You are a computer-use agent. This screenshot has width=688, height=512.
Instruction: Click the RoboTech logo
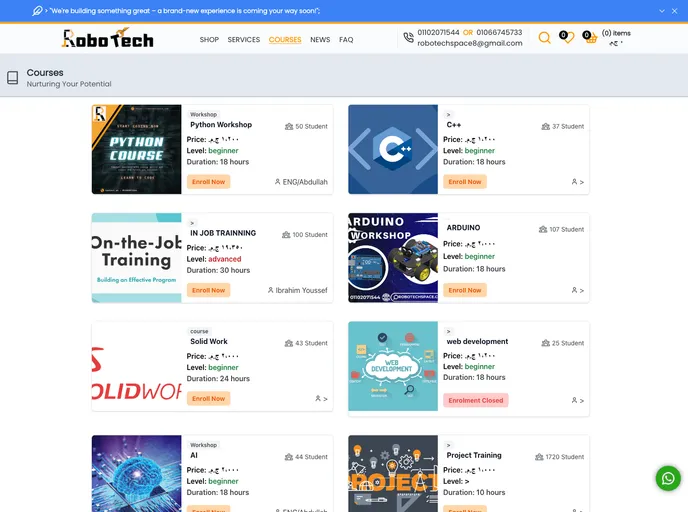(x=108, y=38)
